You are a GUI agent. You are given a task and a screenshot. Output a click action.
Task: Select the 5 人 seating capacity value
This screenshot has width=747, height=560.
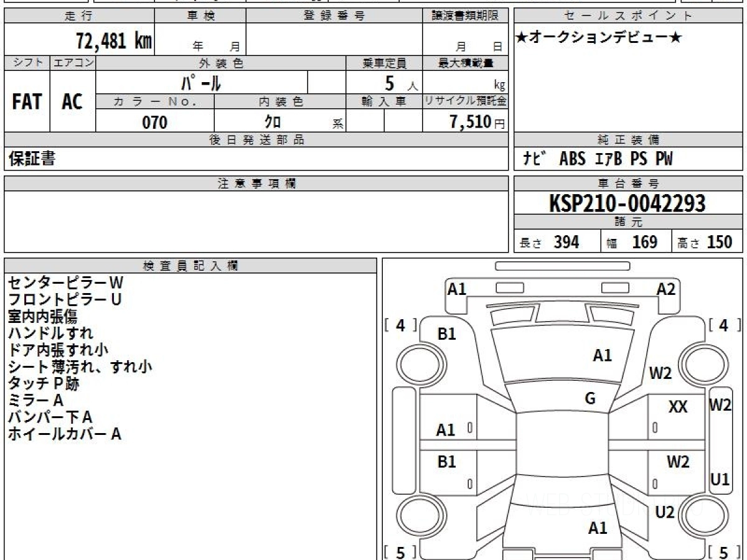tap(400, 83)
